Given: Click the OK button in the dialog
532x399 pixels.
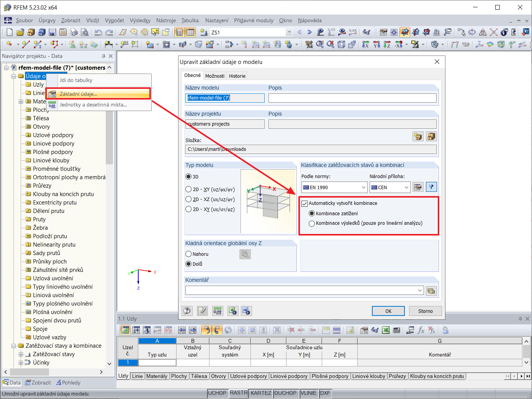Looking at the screenshot, I should tap(388, 311).
